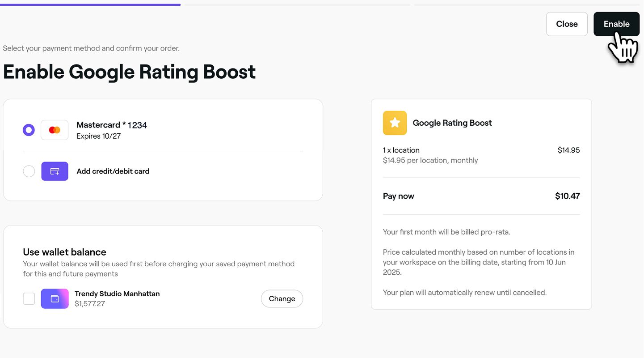
Task: Click Change next to Trendy Studio Manhattan
Action: (282, 299)
